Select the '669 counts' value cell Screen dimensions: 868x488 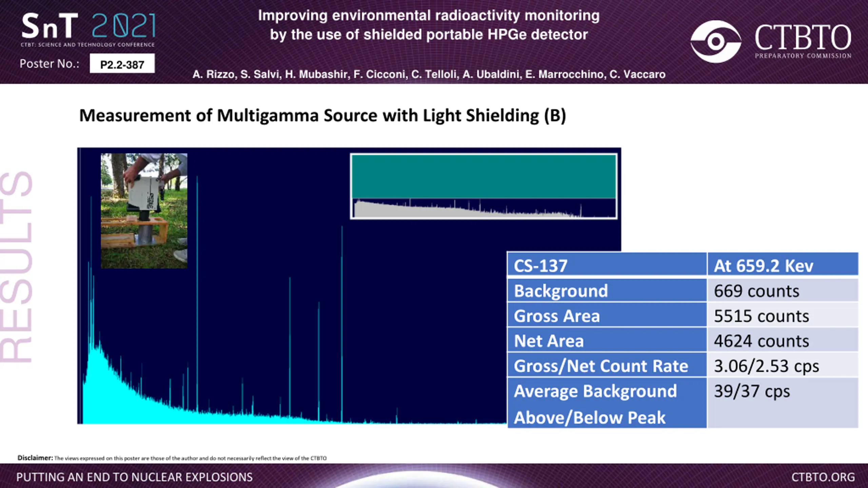pos(783,290)
